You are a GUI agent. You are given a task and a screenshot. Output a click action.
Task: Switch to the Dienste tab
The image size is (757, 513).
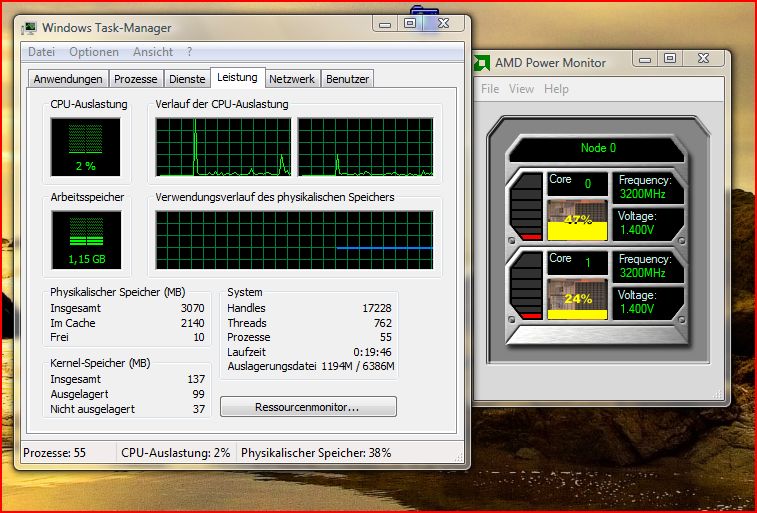187,79
